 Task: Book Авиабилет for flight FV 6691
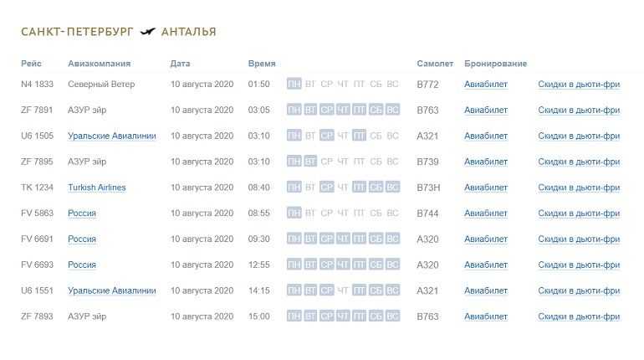(x=486, y=239)
